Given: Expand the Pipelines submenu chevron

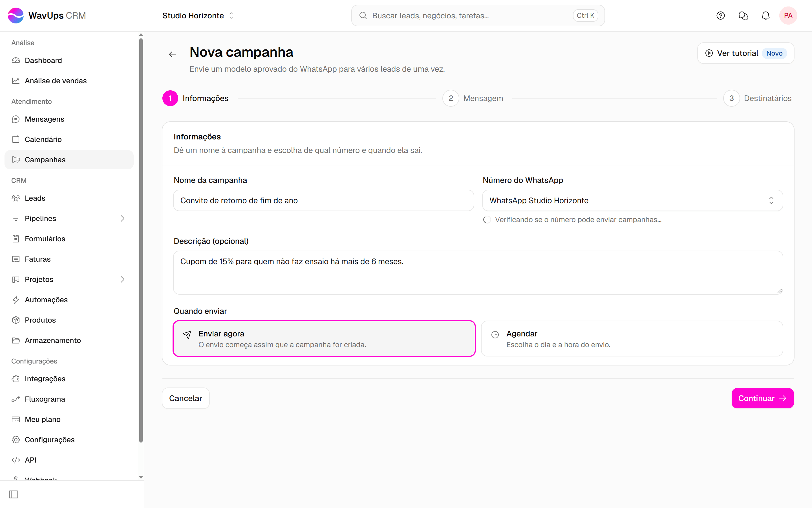Looking at the screenshot, I should tap(122, 218).
